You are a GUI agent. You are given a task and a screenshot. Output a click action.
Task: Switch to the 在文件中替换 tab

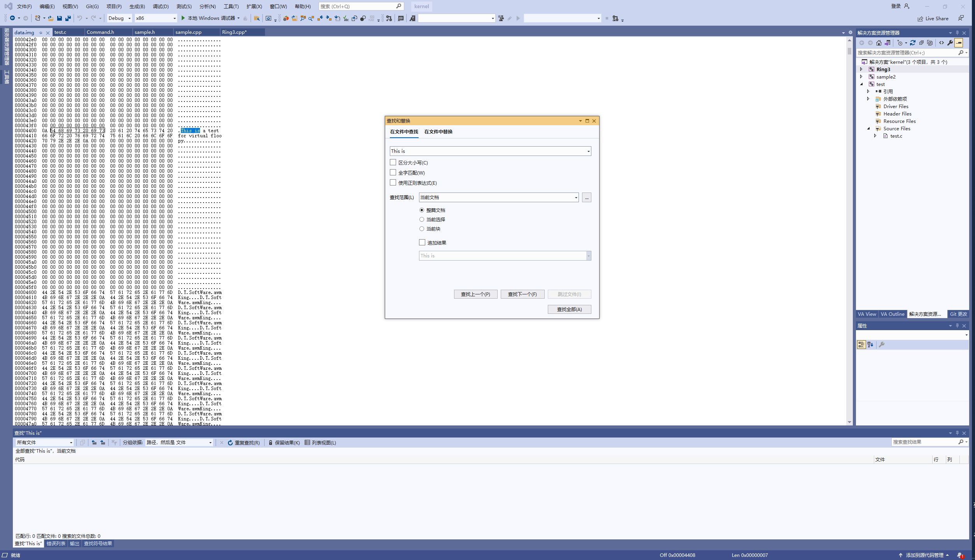[438, 132]
